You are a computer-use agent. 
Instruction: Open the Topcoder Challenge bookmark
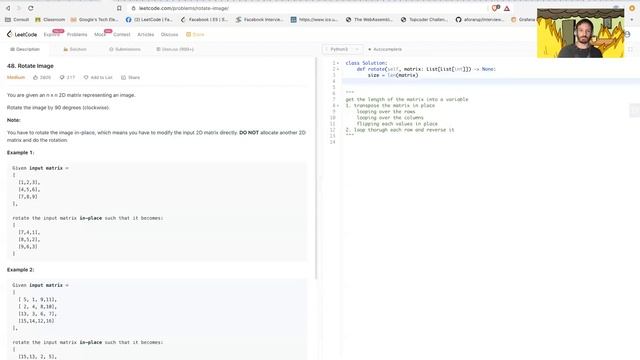(424, 20)
